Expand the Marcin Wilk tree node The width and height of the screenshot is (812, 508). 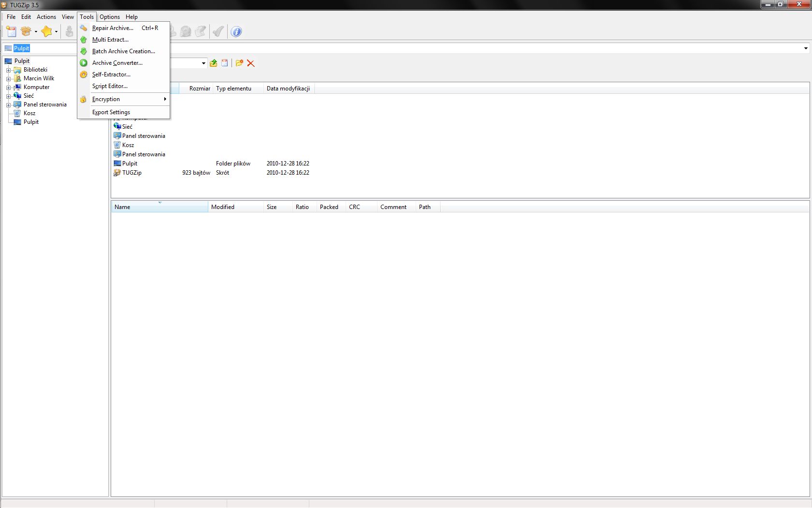8,78
